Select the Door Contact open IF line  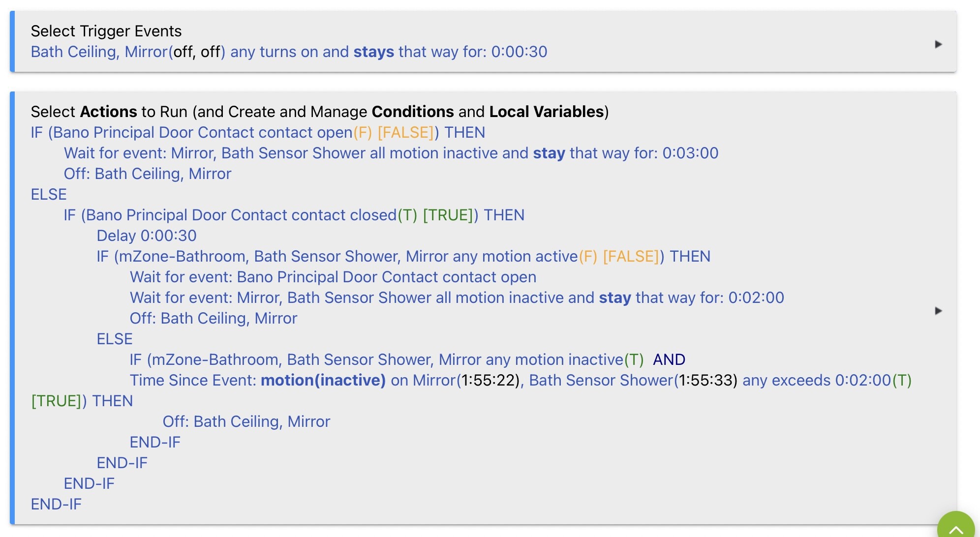tap(258, 132)
